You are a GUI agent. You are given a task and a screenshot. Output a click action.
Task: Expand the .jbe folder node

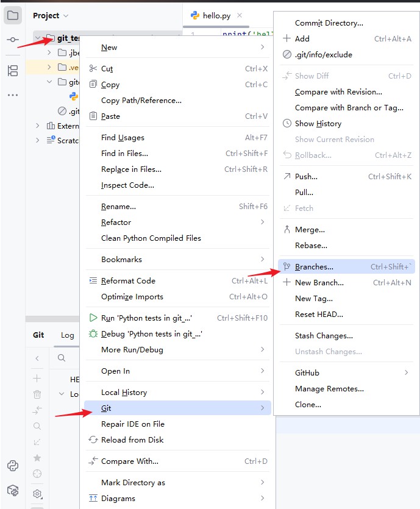tap(49, 52)
